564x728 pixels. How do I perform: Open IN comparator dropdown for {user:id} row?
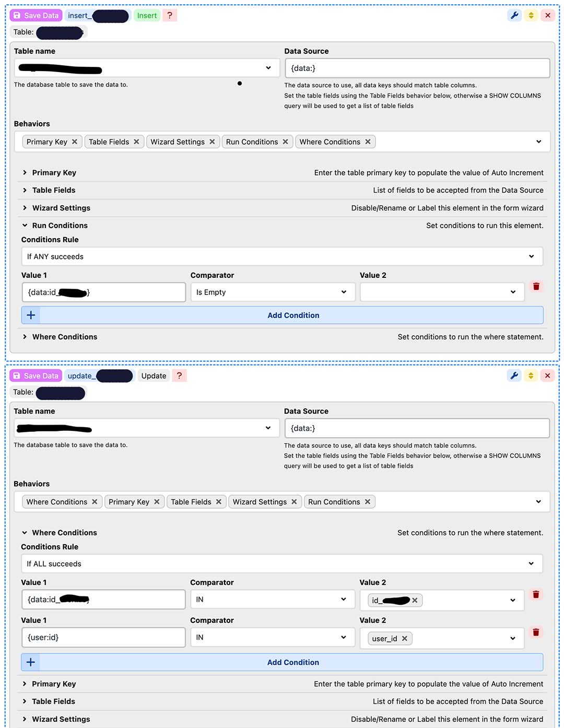(x=272, y=638)
